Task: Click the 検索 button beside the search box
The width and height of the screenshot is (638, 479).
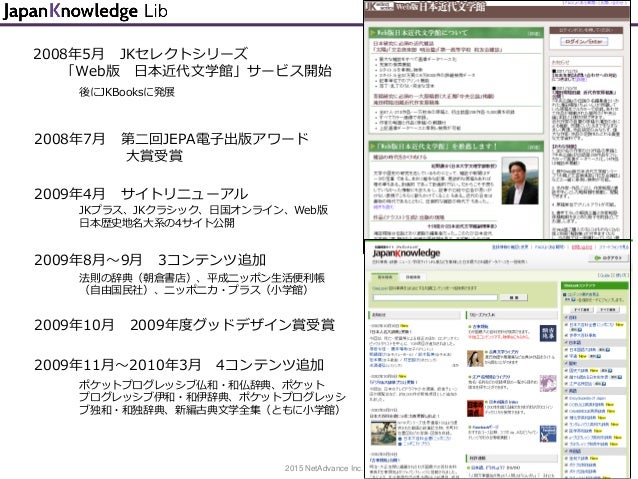Action: tap(513, 297)
